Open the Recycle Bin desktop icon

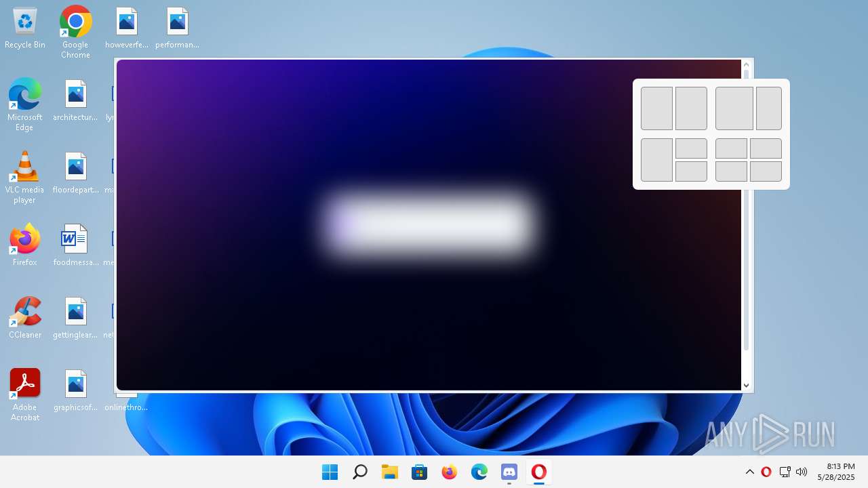click(x=25, y=28)
